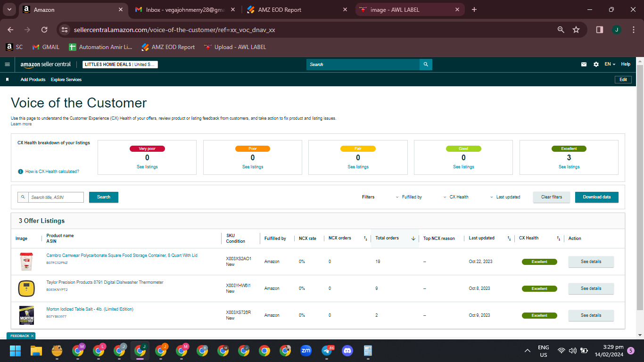Open the Chrome tab search chevron
The width and height of the screenshot is (644, 362).
(x=9, y=9)
